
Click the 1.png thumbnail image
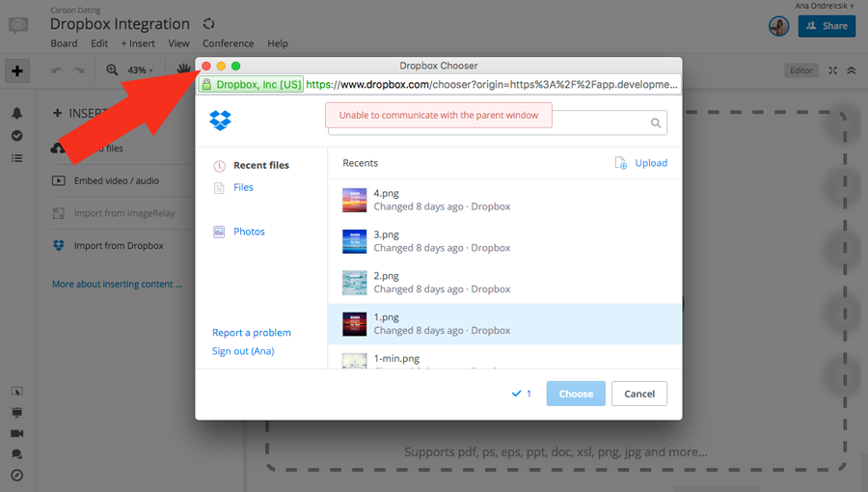coord(354,324)
